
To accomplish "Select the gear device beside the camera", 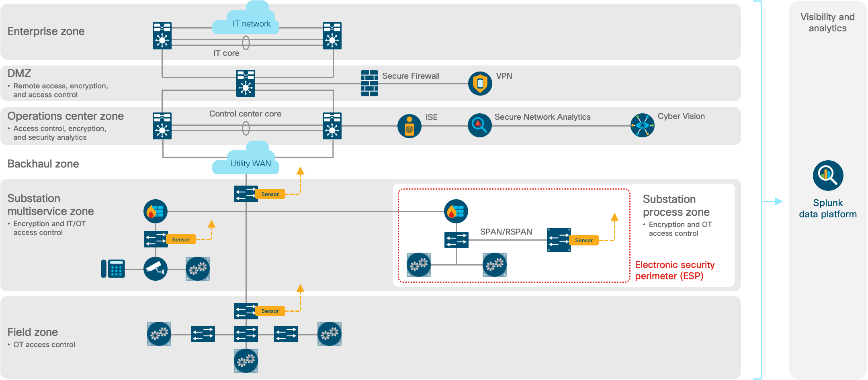I will click(197, 269).
